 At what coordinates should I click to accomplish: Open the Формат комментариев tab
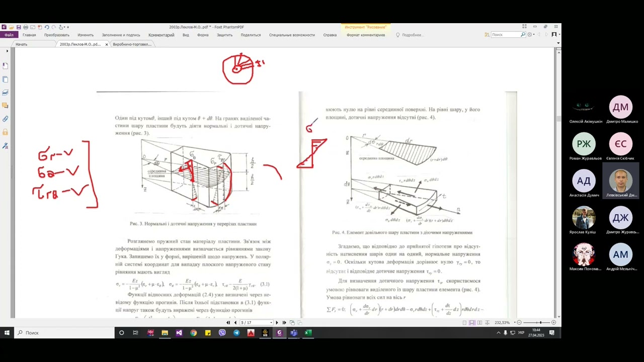(366, 35)
